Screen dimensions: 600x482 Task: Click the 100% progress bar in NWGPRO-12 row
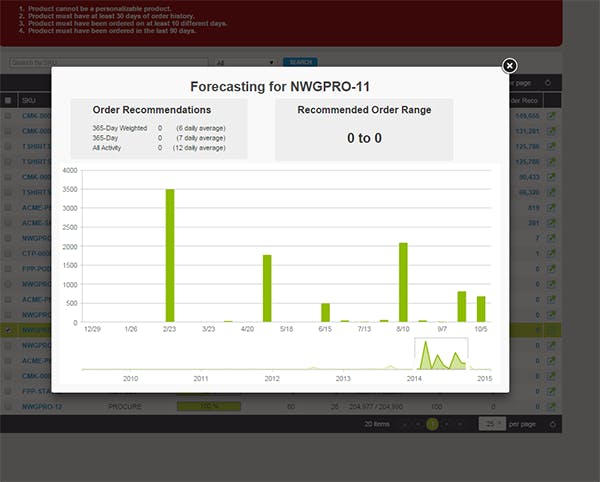pos(209,406)
